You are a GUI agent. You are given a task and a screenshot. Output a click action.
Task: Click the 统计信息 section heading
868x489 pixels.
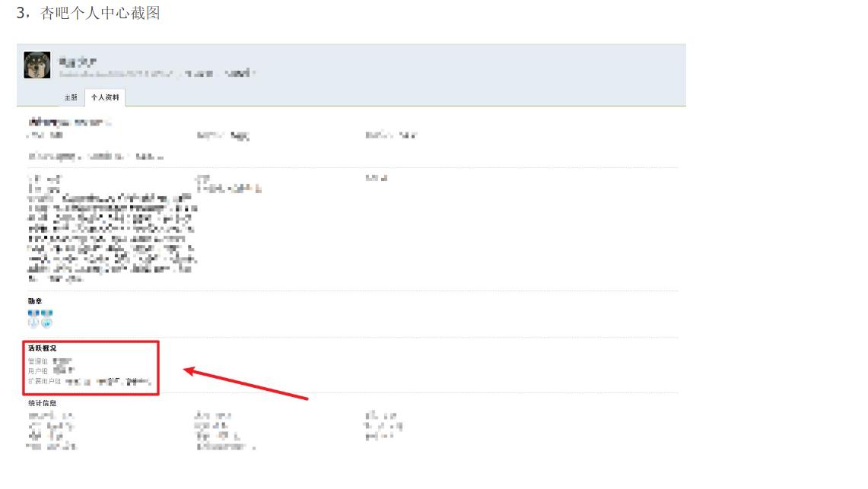(x=43, y=403)
